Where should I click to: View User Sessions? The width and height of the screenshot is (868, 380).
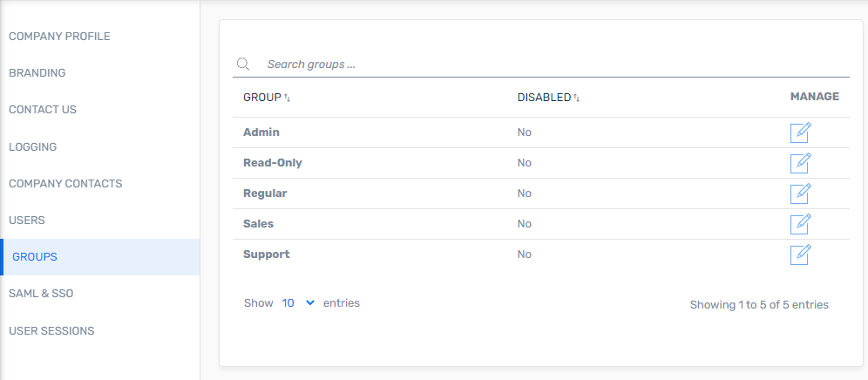pos(51,331)
